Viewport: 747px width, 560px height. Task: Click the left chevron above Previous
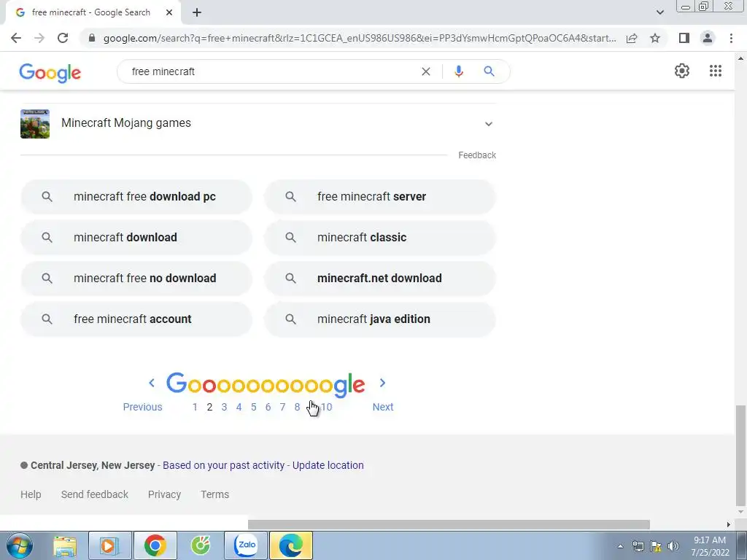[152, 383]
